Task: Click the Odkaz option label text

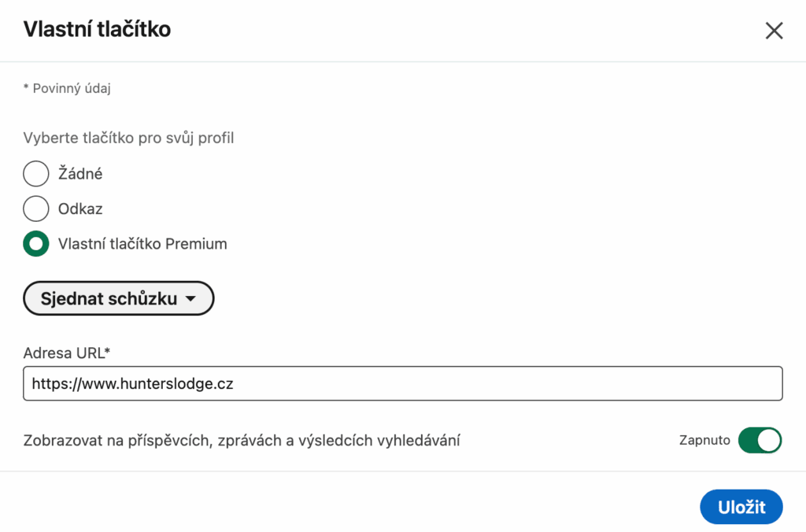Action: [80, 209]
